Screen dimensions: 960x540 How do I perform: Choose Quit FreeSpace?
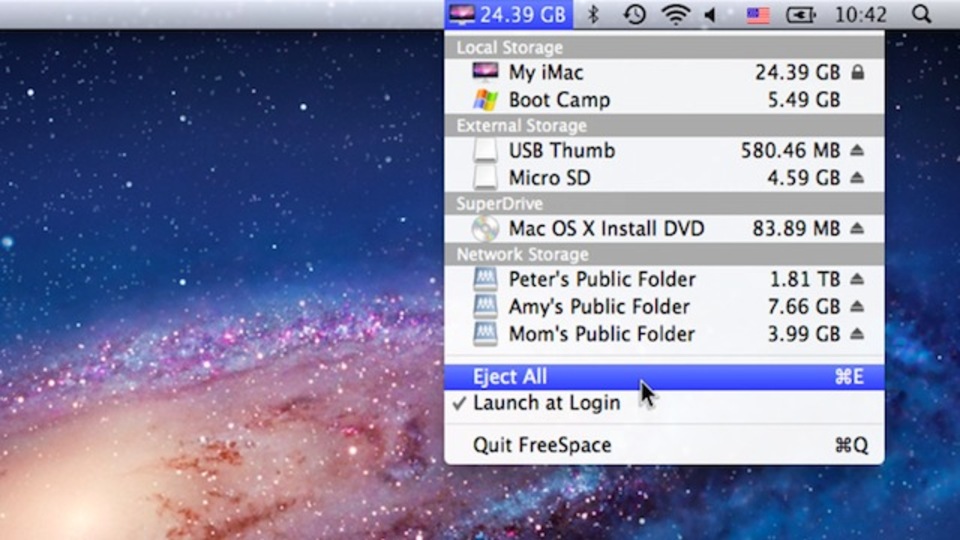[664, 445]
